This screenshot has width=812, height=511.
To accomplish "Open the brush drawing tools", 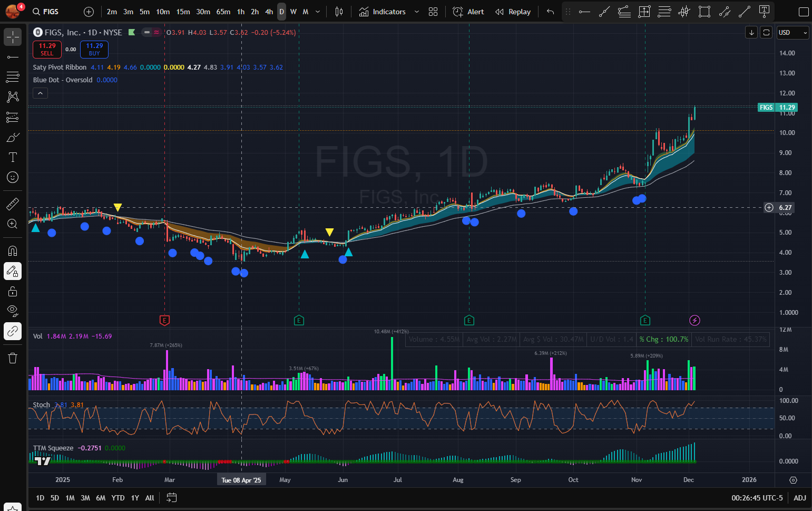I will point(13,137).
